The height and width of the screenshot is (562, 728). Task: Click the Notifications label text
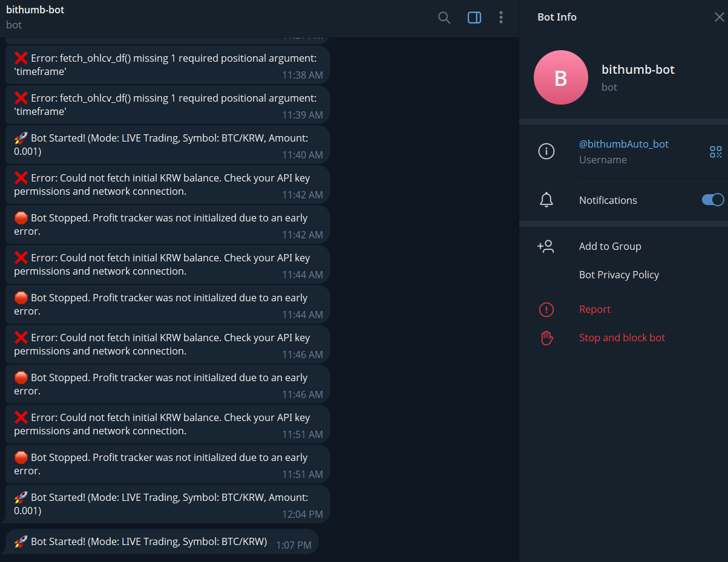(x=608, y=200)
